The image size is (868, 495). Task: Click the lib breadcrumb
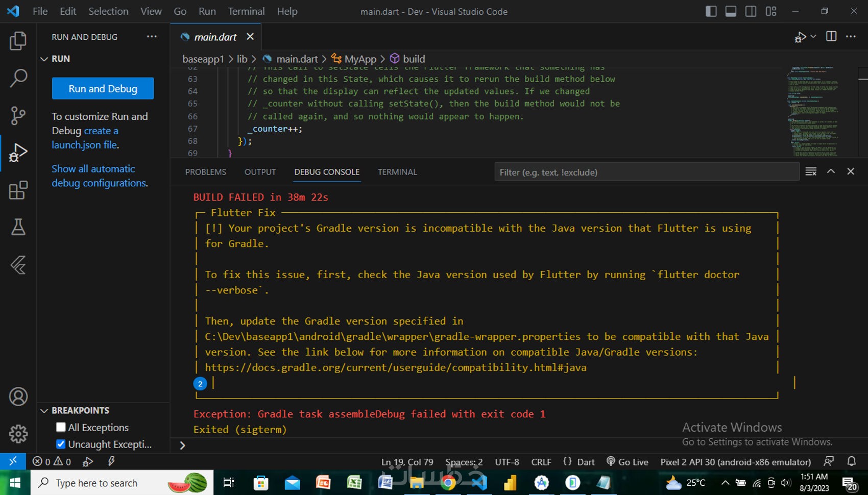pos(242,59)
